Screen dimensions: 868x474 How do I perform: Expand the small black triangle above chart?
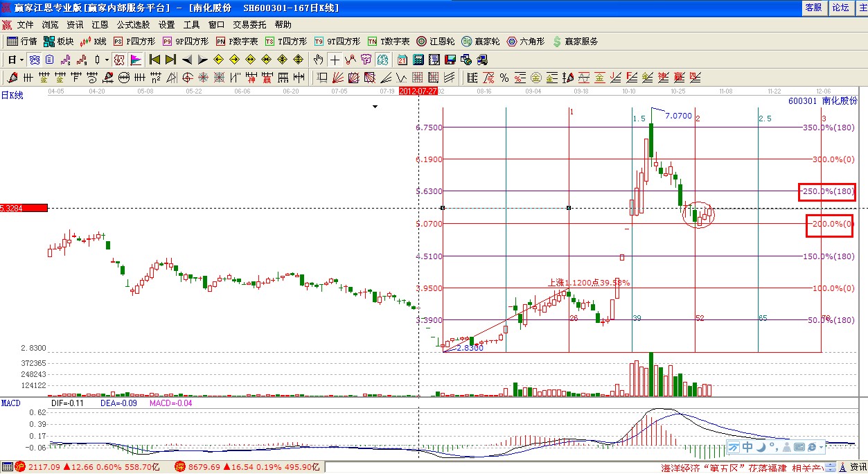tap(375, 107)
